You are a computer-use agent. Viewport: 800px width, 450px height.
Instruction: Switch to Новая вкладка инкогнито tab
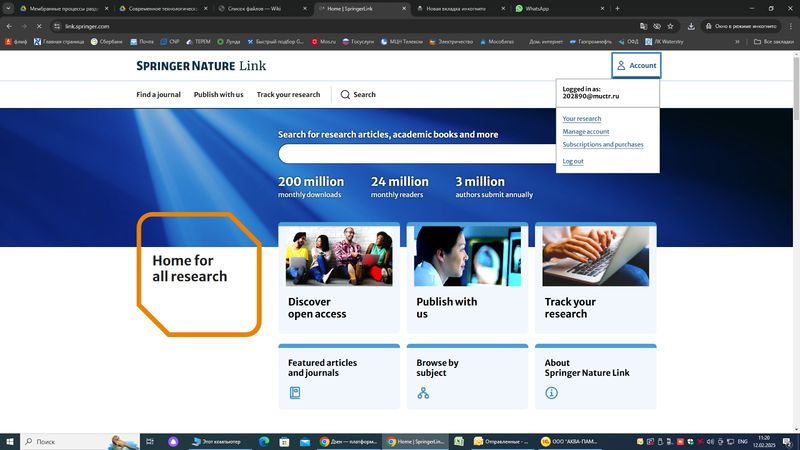461,8
